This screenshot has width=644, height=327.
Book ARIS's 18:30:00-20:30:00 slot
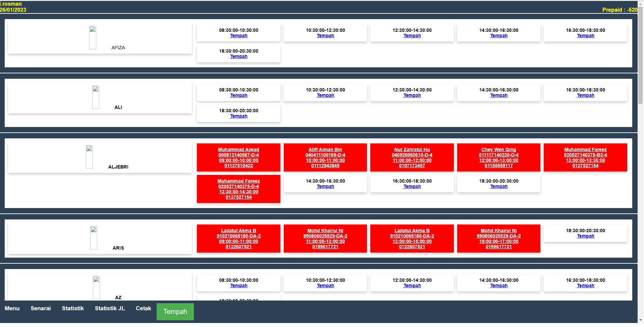585,236
